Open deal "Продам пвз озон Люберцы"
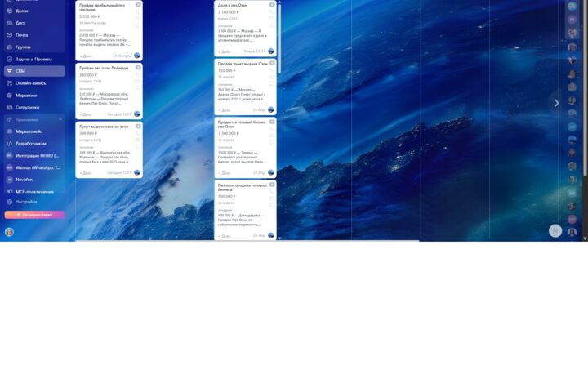This screenshot has width=588, height=392. click(x=104, y=69)
